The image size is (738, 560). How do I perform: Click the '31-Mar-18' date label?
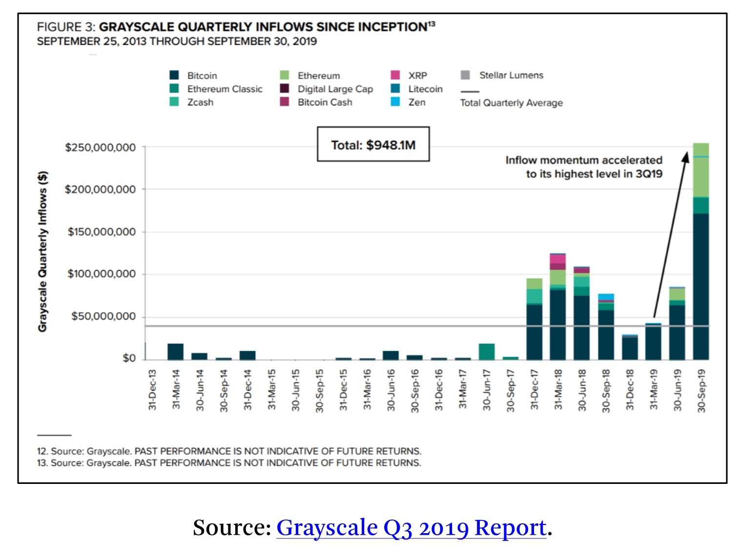click(x=558, y=390)
